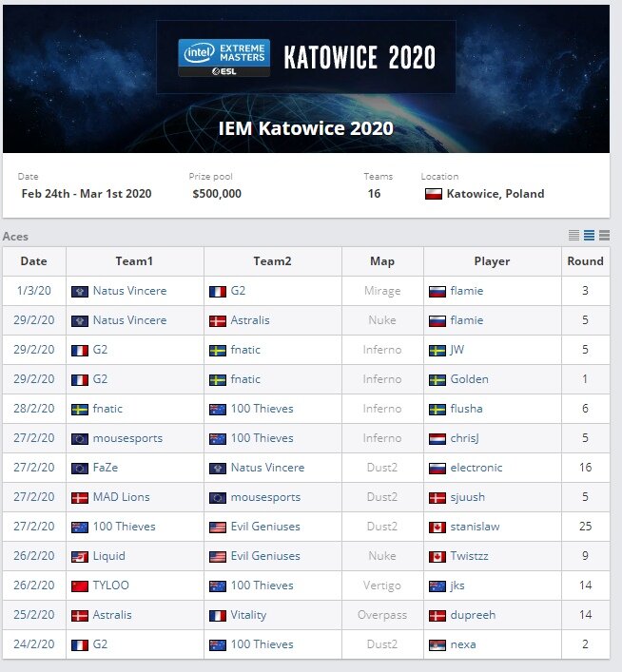Image resolution: width=622 pixels, height=672 pixels.
Task: Click the China flag beside TYLOO
Action: coord(79,586)
